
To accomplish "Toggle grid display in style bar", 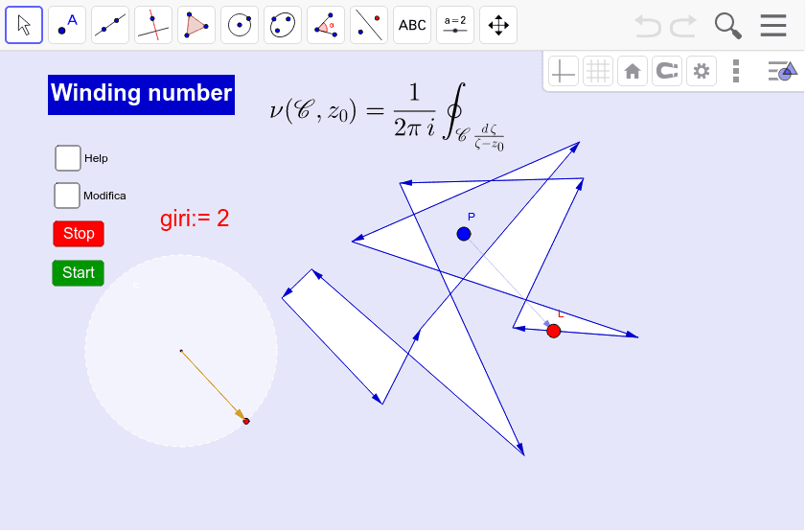I will 598,71.
